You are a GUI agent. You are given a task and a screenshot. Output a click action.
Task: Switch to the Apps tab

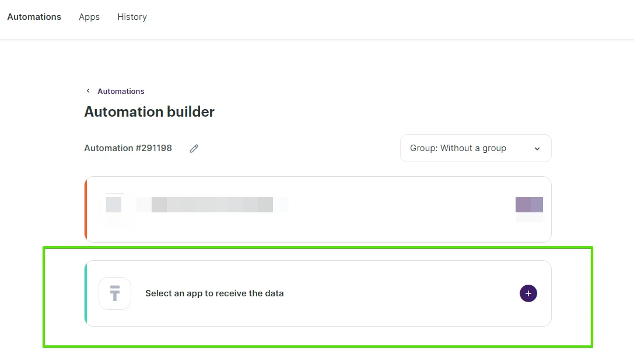(89, 17)
